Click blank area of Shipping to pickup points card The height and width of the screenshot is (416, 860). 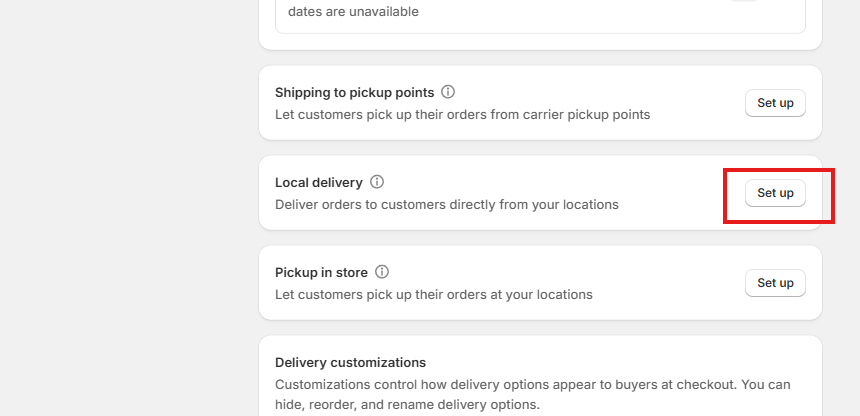697,103
